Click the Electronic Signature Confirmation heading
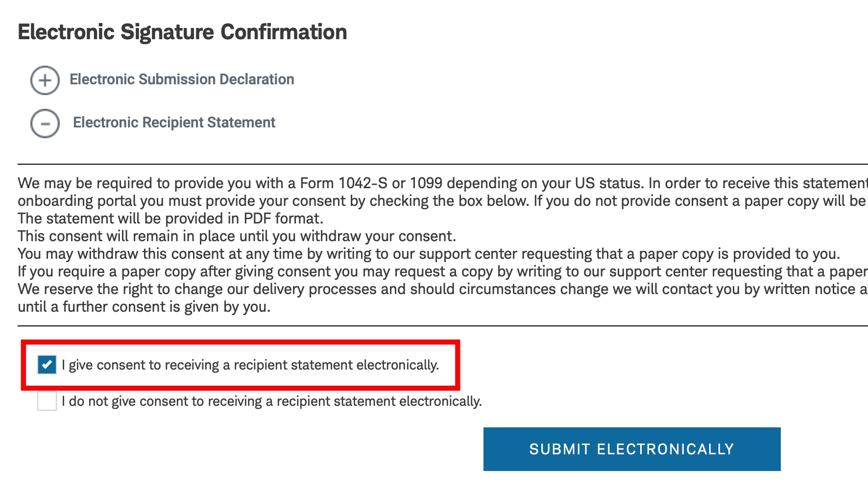The image size is (868, 495). tap(182, 32)
